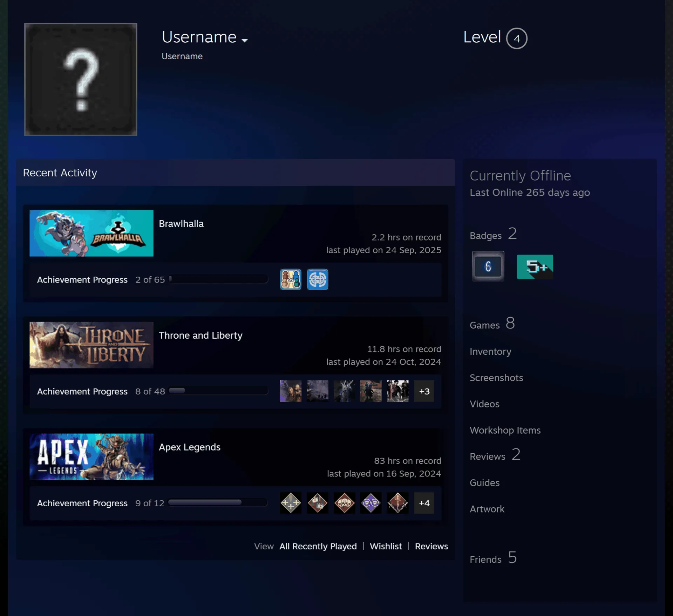Open the Artwork page

click(487, 509)
